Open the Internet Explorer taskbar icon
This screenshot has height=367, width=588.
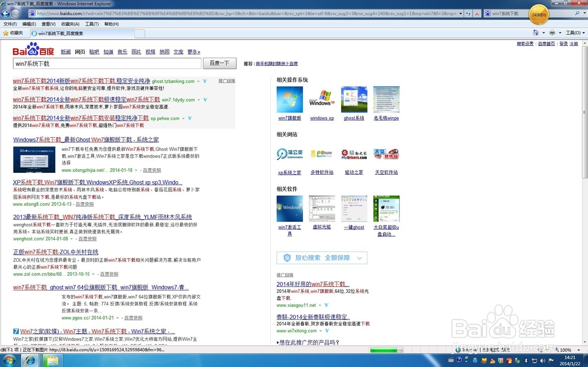pyautogui.click(x=29, y=361)
